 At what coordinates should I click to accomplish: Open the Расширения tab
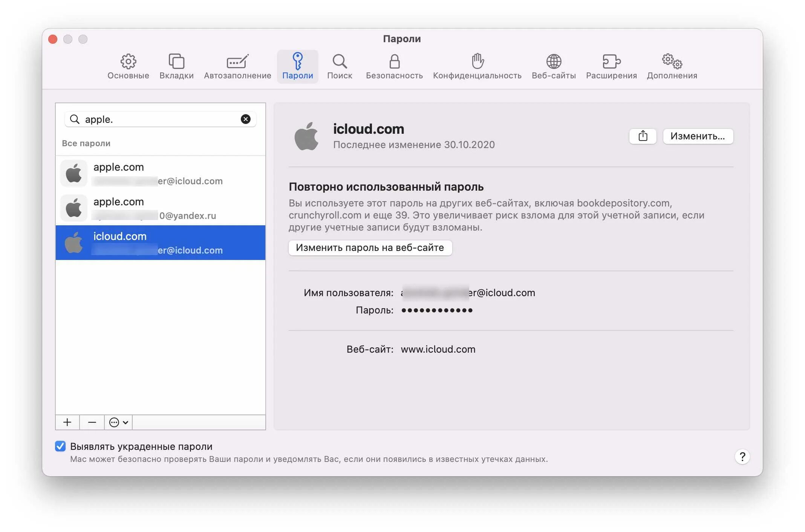point(611,67)
